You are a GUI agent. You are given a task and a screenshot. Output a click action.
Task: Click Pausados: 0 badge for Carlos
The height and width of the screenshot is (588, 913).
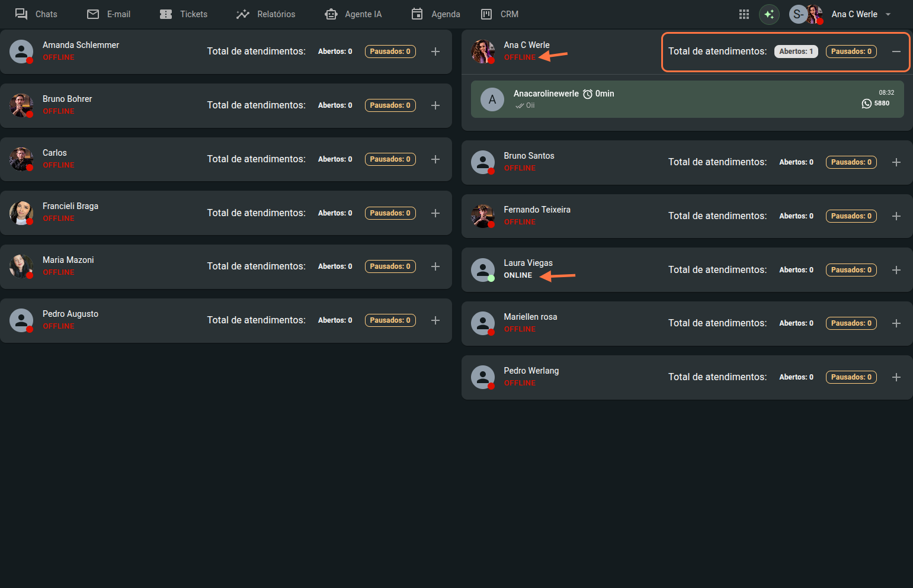click(x=390, y=159)
